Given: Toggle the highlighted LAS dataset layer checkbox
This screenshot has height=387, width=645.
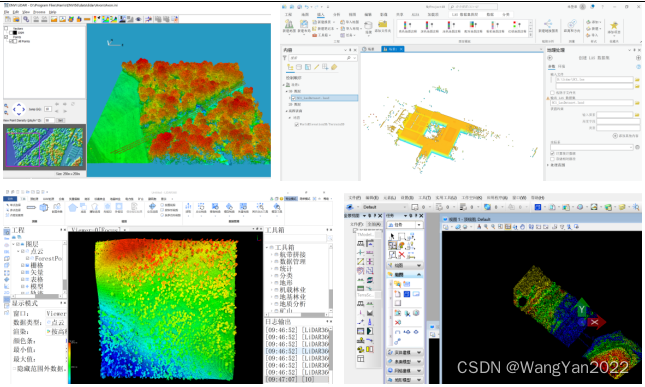Looking at the screenshot, I should 294,98.
